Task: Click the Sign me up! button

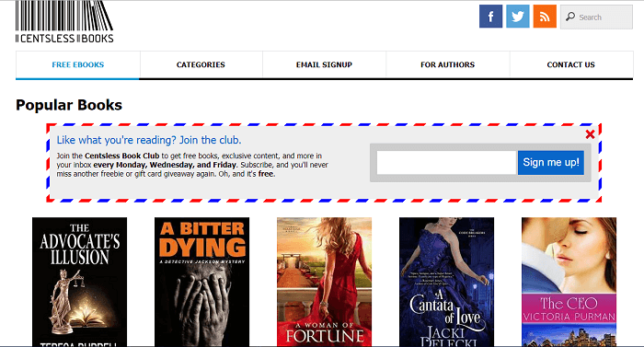Action: 551,162
